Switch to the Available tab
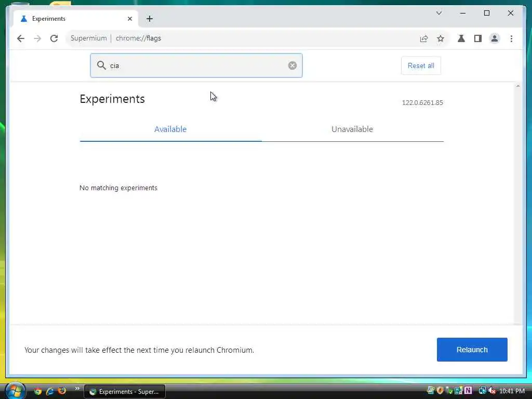Screen dimensions: 532x399 pyautogui.click(x=170, y=129)
